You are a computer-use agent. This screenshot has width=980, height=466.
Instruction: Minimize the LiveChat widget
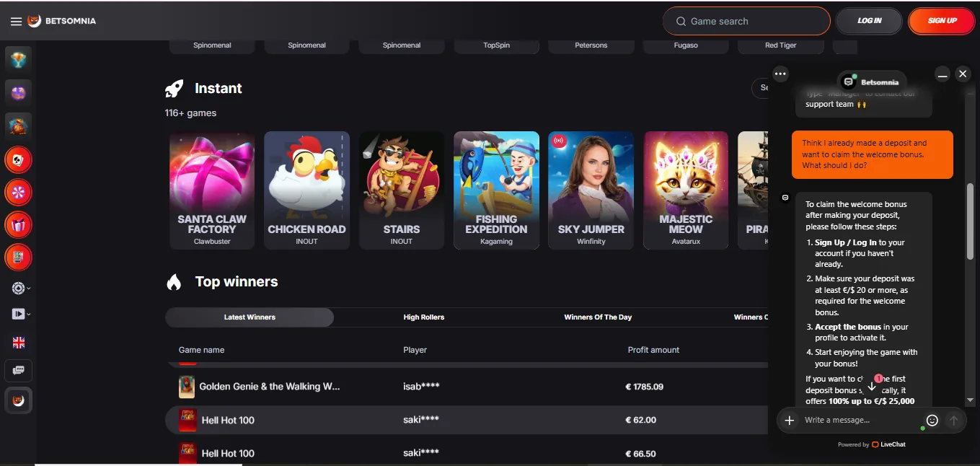942,74
